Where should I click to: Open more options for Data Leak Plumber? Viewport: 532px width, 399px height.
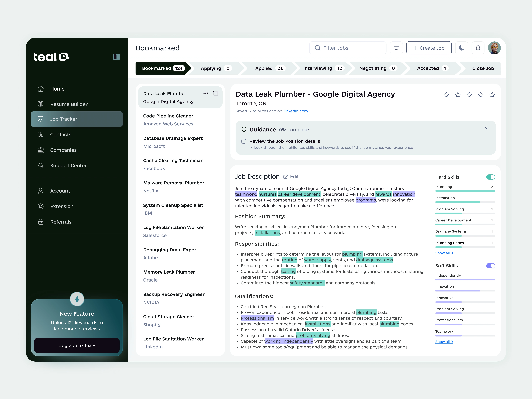pyautogui.click(x=206, y=93)
